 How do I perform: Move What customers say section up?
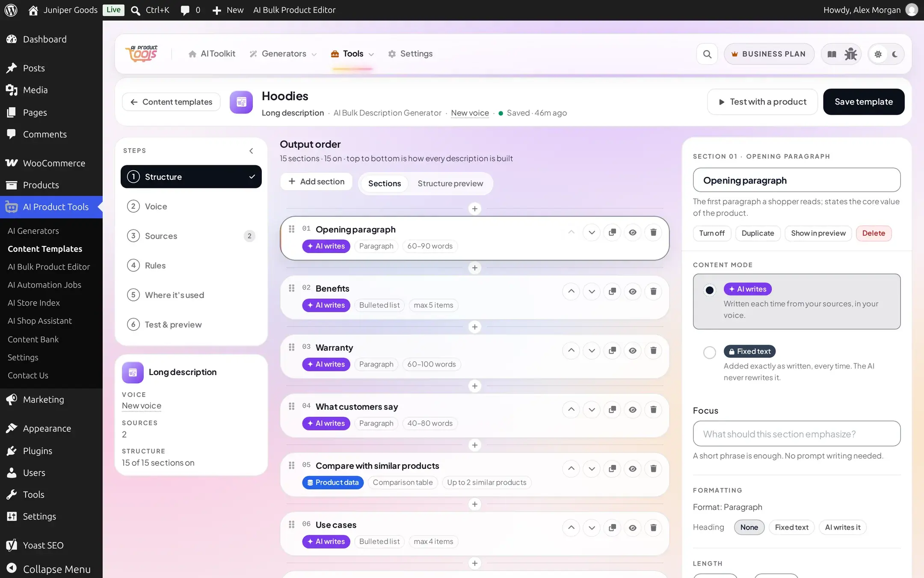(571, 410)
